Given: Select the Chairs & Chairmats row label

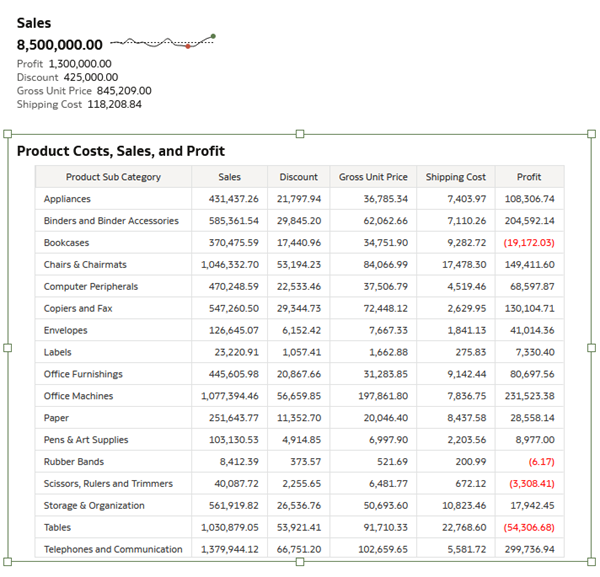Looking at the screenshot, I should pos(85,265).
